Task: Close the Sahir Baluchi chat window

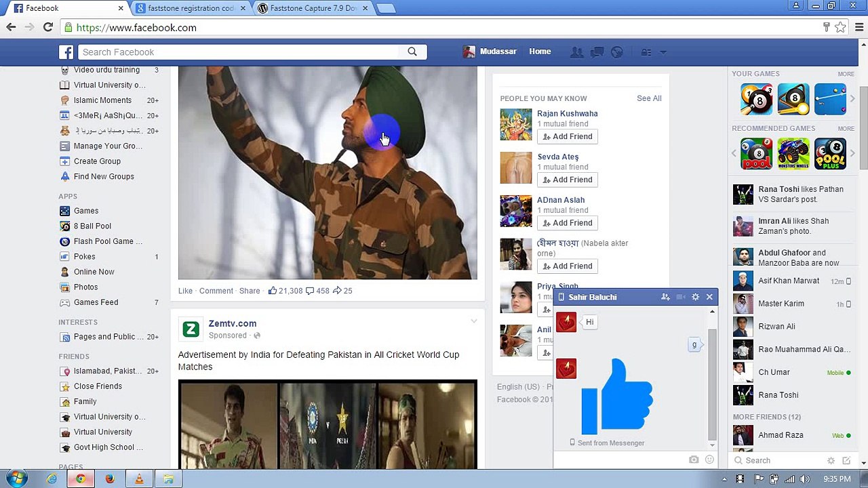Action: pyautogui.click(x=709, y=297)
